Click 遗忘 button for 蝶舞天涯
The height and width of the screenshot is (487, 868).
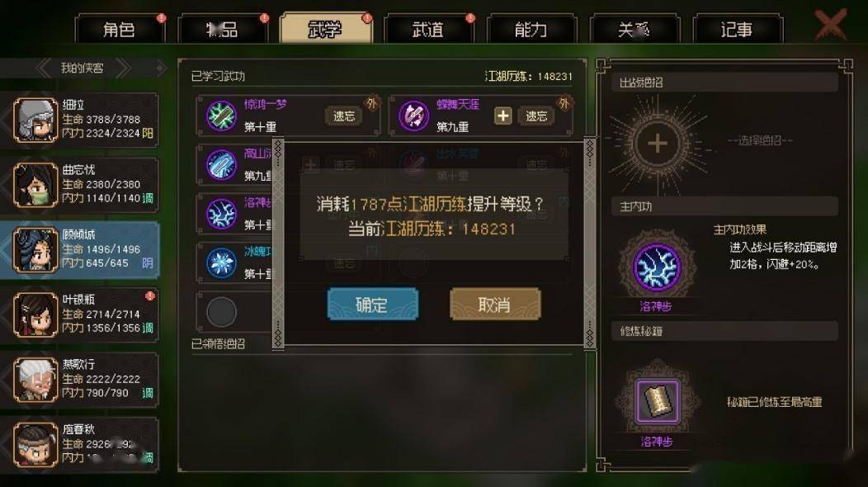535,116
